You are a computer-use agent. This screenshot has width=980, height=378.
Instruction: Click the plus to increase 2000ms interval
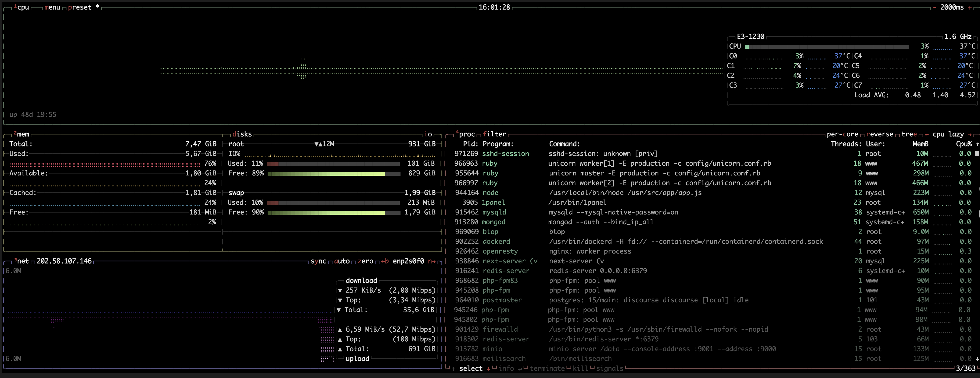[969, 8]
